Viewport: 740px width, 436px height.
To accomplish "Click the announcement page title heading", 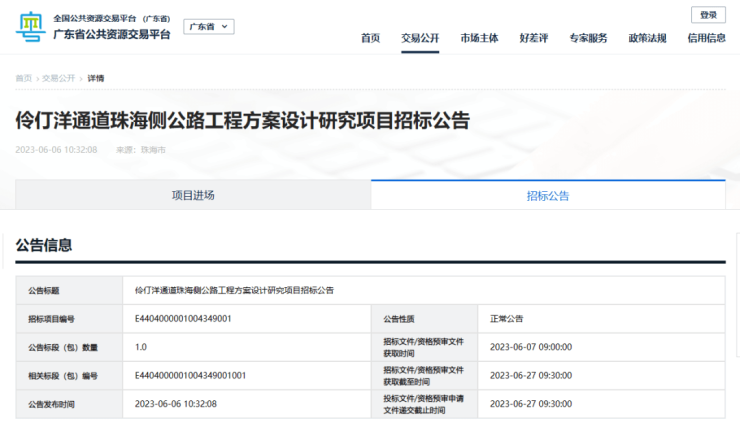I will click(x=242, y=121).
